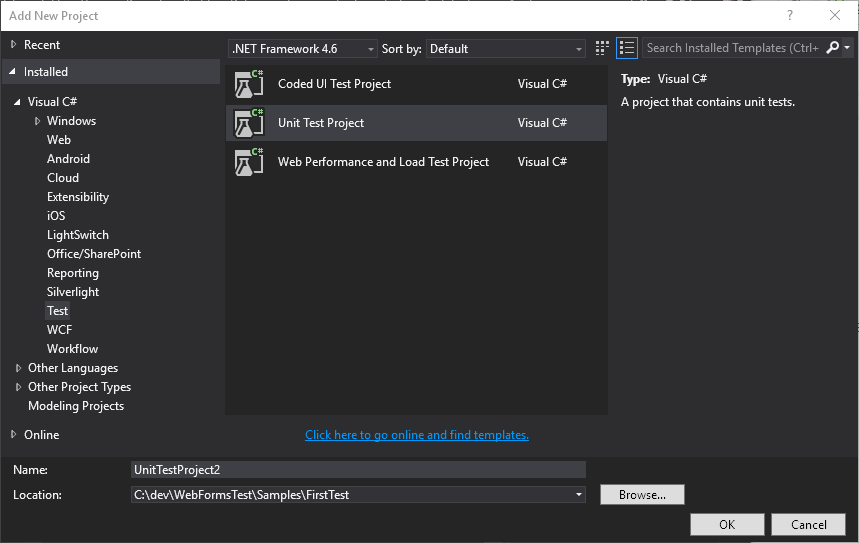Viewport: 859px width, 543px height.
Task: Open the Location path dropdown arrow
Action: tap(579, 495)
